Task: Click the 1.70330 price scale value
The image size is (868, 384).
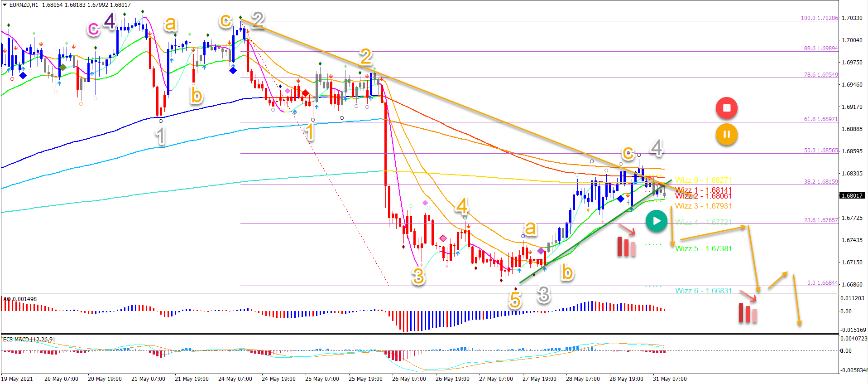Action: click(852, 18)
